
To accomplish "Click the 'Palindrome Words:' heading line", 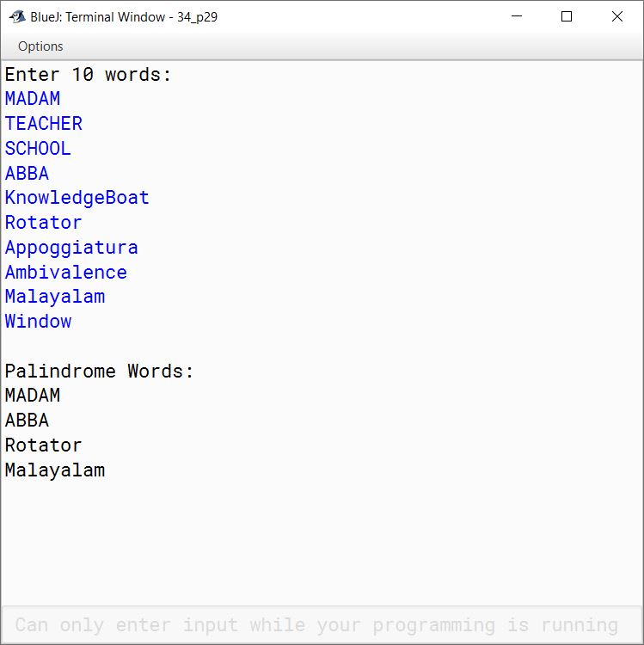I will pyautogui.click(x=99, y=371).
